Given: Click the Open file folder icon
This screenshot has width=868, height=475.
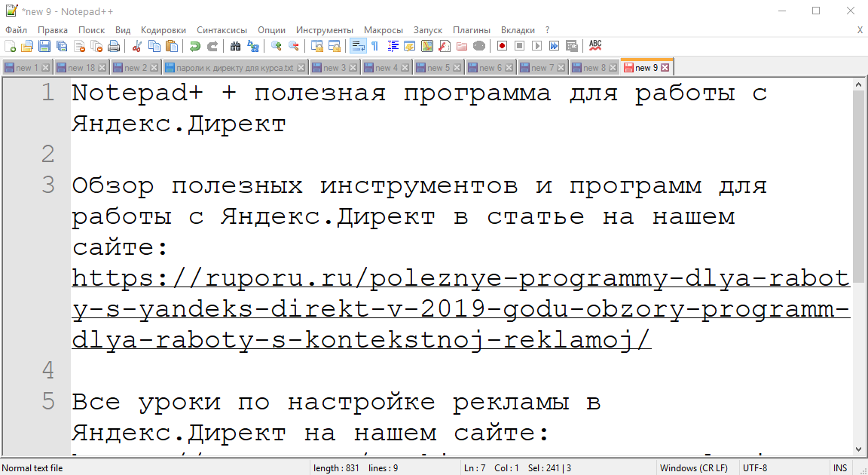Looking at the screenshot, I should (27, 46).
